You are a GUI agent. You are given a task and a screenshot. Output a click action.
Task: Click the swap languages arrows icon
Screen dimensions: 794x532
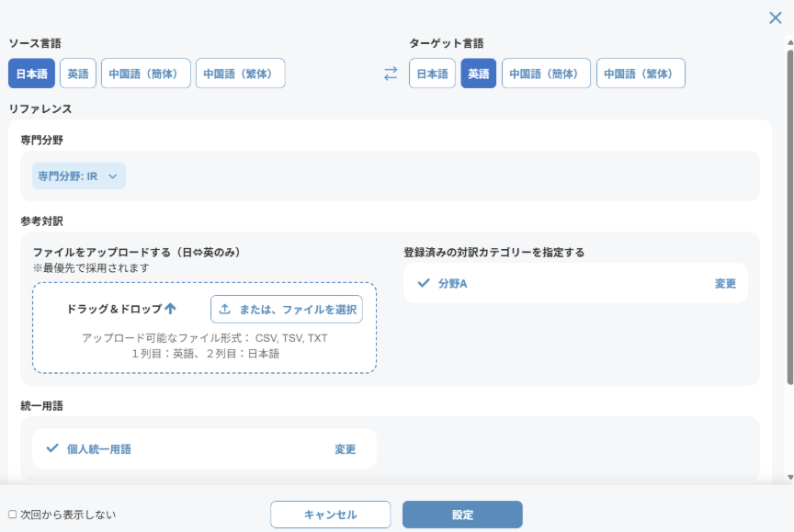pos(391,74)
